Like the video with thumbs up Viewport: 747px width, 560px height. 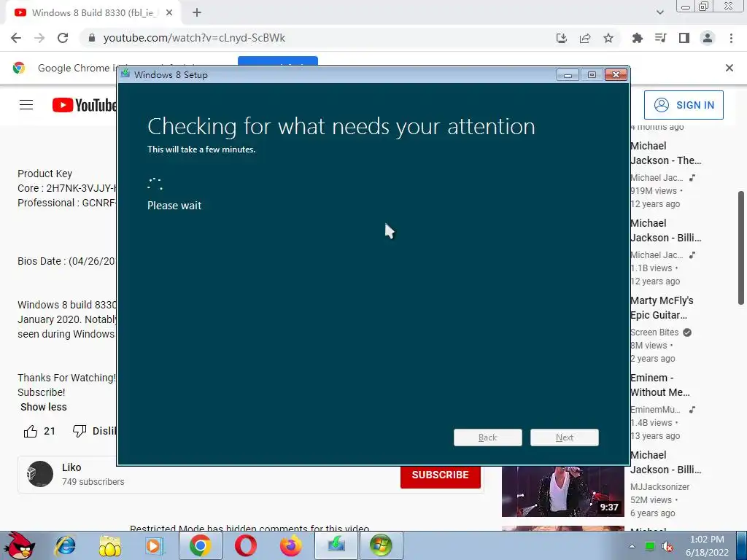31,431
